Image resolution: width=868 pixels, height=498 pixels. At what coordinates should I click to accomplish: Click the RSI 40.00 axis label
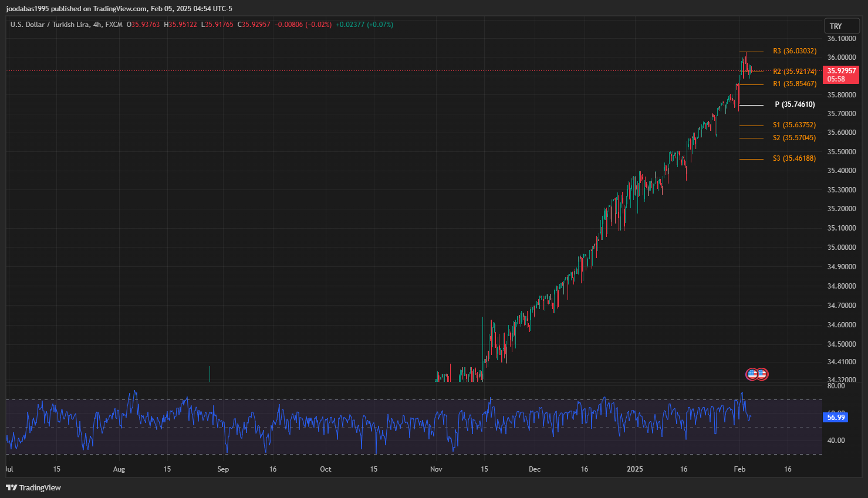(x=836, y=441)
